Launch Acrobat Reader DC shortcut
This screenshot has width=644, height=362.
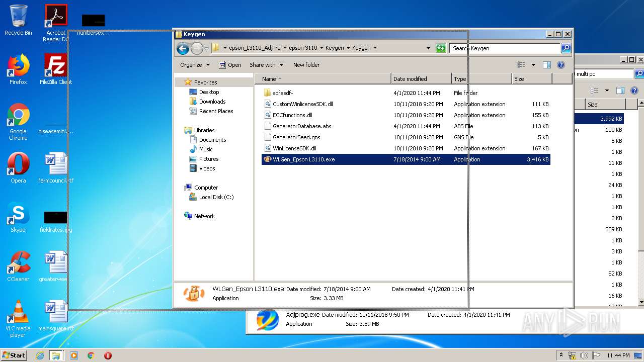coord(56,23)
